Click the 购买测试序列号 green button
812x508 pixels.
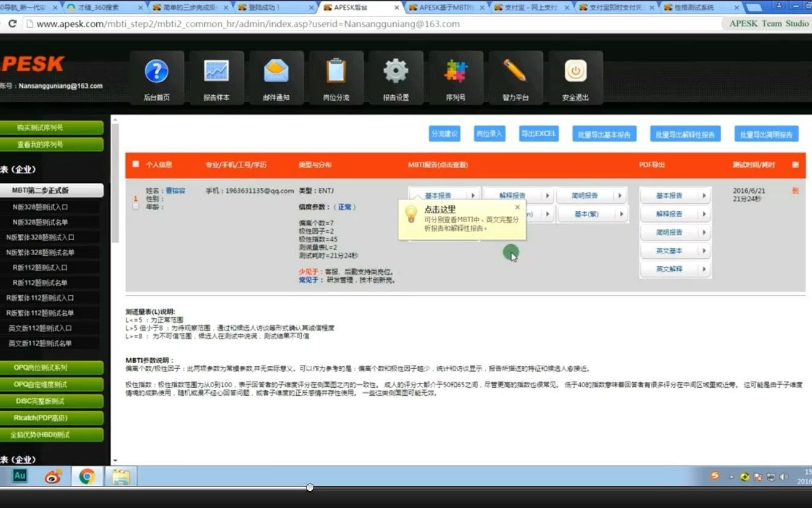tap(52, 128)
